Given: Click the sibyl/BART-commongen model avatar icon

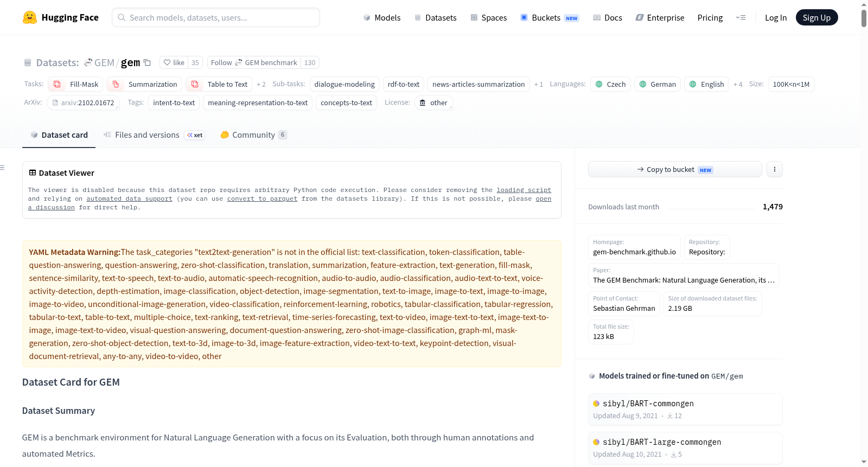Looking at the screenshot, I should pyautogui.click(x=596, y=404).
